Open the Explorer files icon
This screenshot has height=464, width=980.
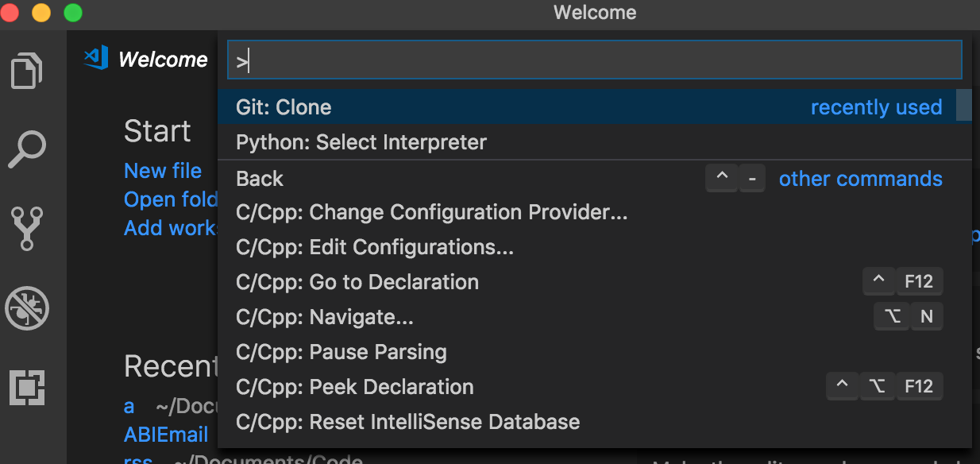29,70
